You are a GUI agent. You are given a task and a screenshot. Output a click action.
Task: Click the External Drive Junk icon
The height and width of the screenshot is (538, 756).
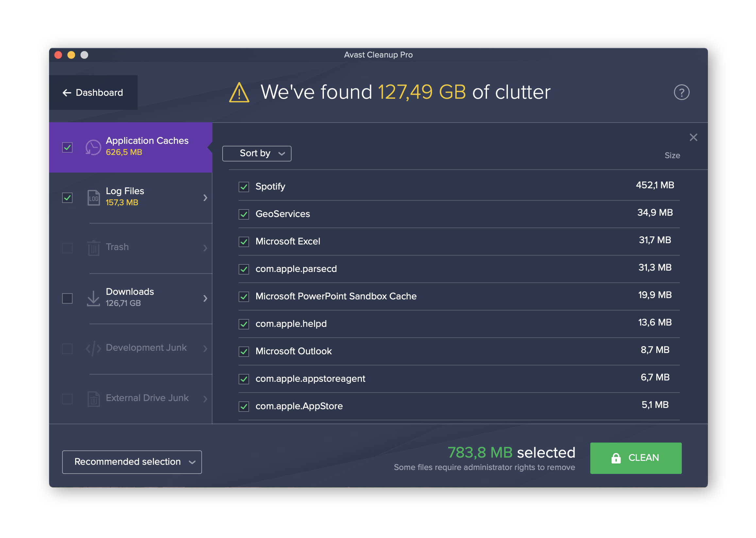coord(93,399)
